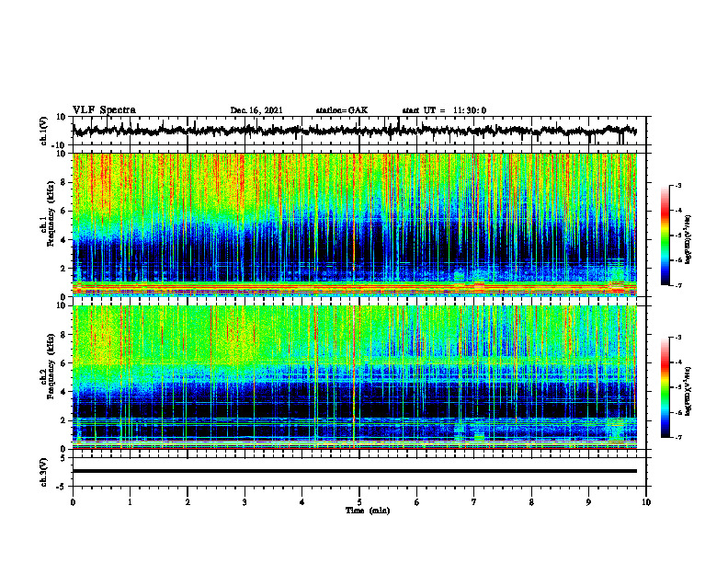Click the "start UT = 11:30:0" label
This screenshot has width=728, height=563.
click(x=444, y=110)
